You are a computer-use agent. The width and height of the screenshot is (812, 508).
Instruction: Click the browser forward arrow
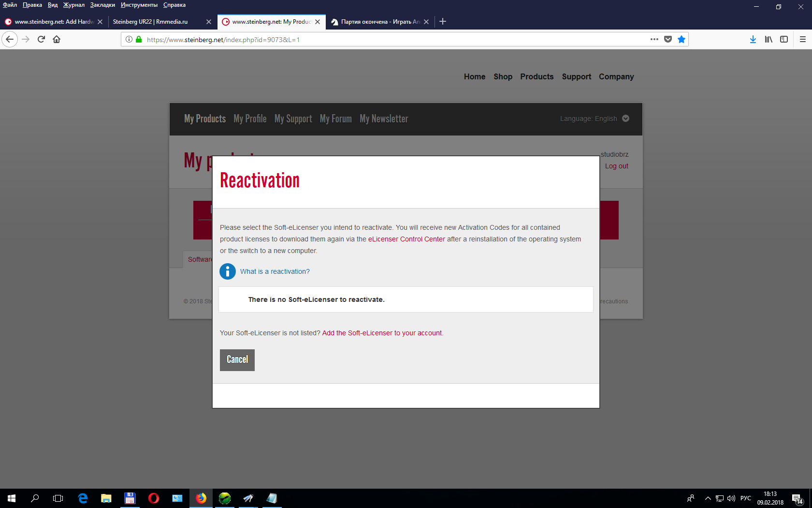click(26, 39)
